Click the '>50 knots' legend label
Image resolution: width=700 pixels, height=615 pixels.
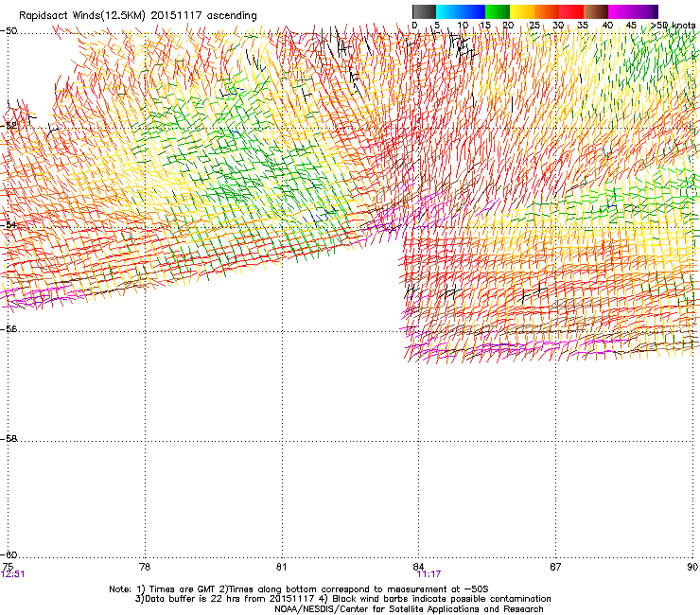tap(673, 25)
